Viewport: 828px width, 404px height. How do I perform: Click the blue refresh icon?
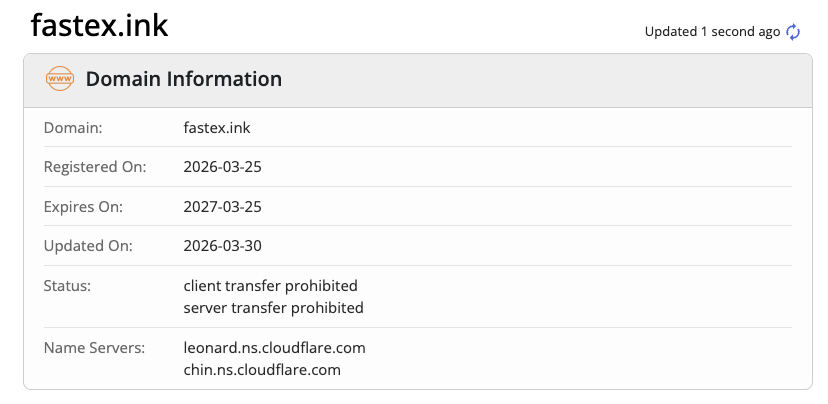(x=793, y=32)
